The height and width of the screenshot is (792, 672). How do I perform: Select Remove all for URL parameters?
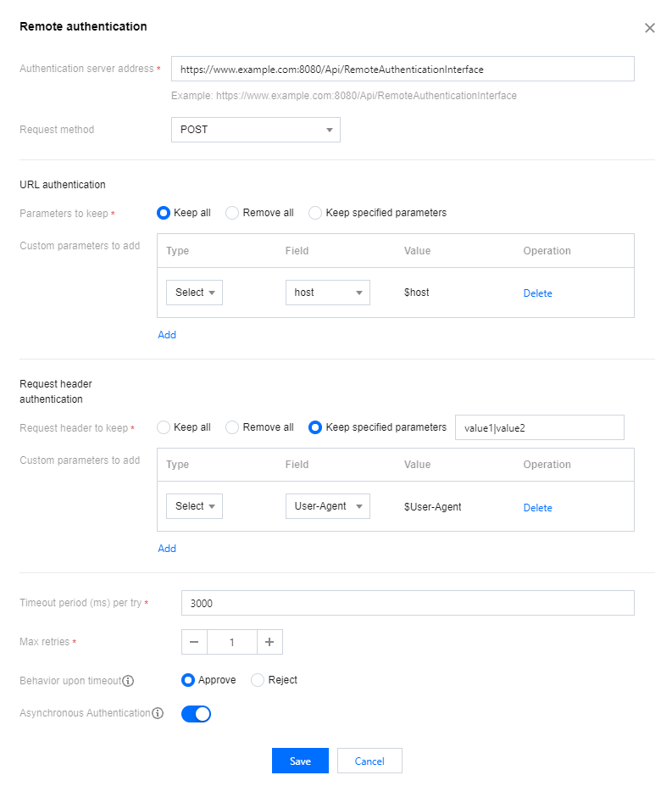tap(232, 213)
